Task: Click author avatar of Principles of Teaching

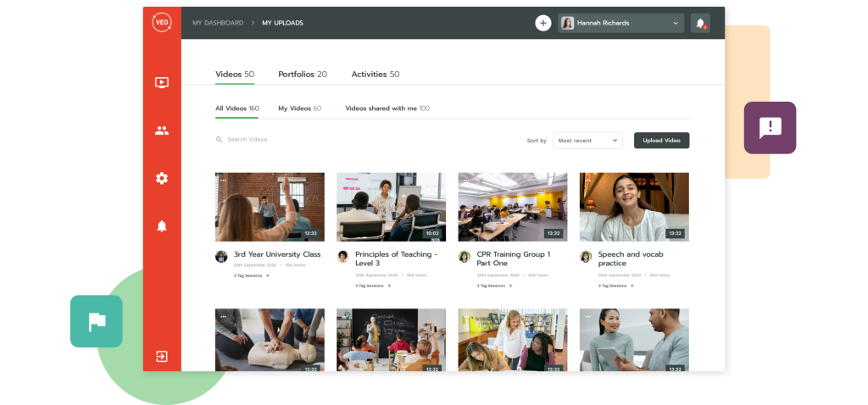Action: pos(342,257)
